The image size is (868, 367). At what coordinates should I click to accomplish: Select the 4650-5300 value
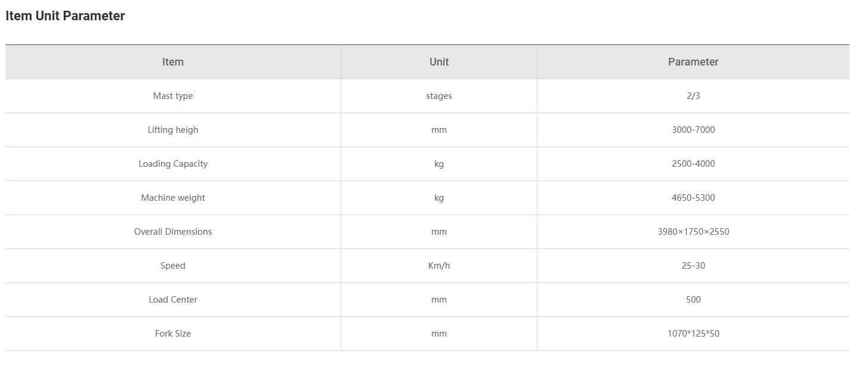click(693, 198)
